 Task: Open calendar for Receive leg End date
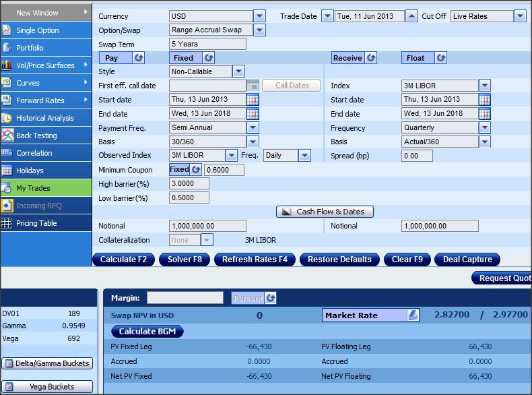(485, 114)
